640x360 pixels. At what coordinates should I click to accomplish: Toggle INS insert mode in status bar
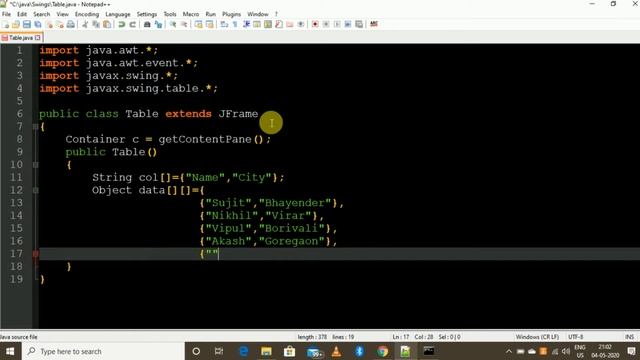(629, 337)
